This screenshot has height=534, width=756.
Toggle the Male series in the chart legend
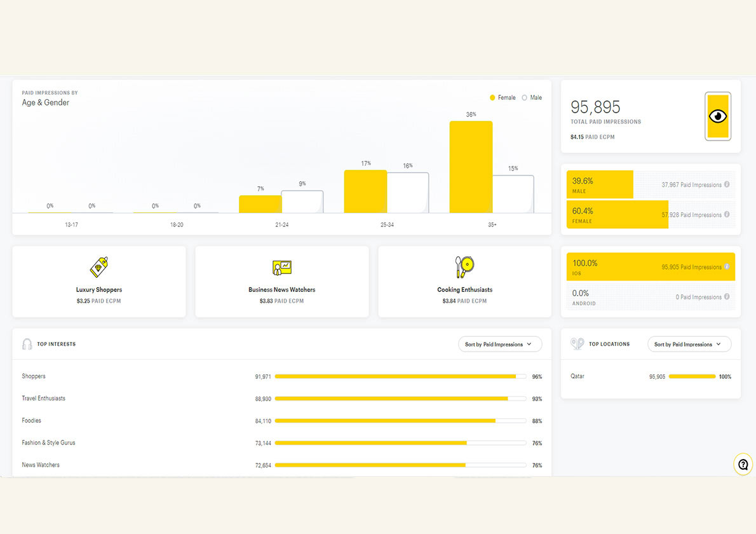[532, 97]
